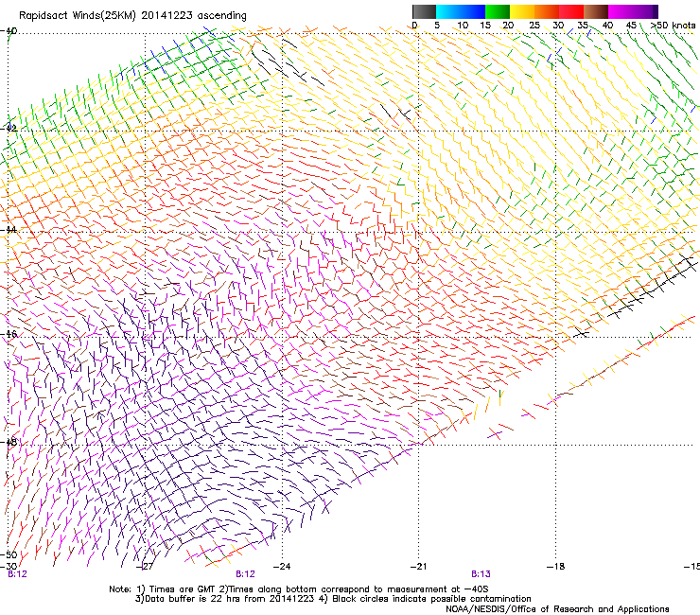
Task: Click the '-30' longitude axis label
Action: point(9,567)
